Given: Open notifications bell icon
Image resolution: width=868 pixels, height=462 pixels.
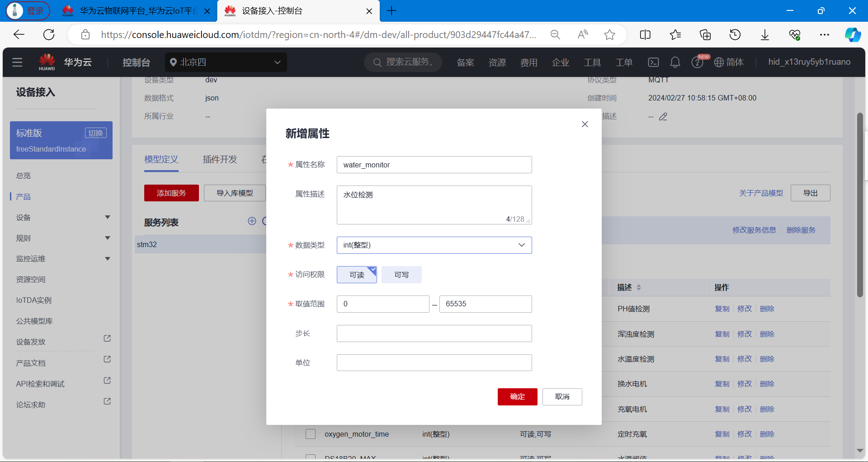Looking at the screenshot, I should (675, 62).
